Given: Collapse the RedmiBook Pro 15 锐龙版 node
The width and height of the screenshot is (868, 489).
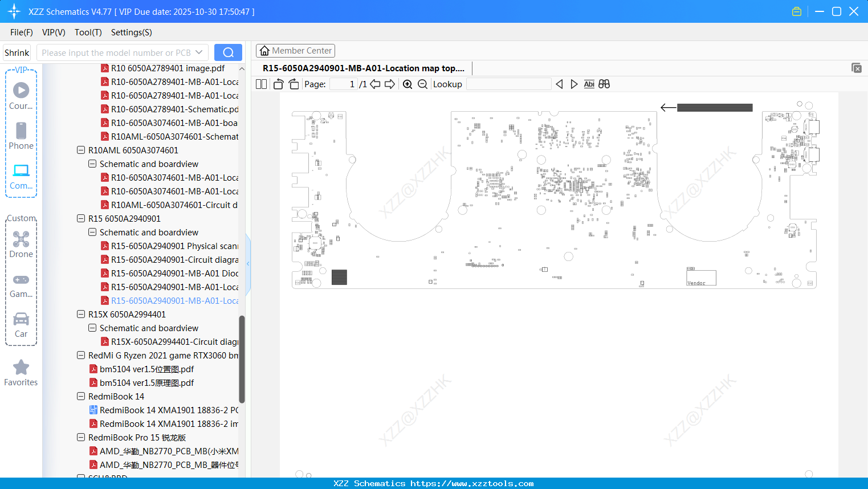Looking at the screenshot, I should tap(81, 438).
